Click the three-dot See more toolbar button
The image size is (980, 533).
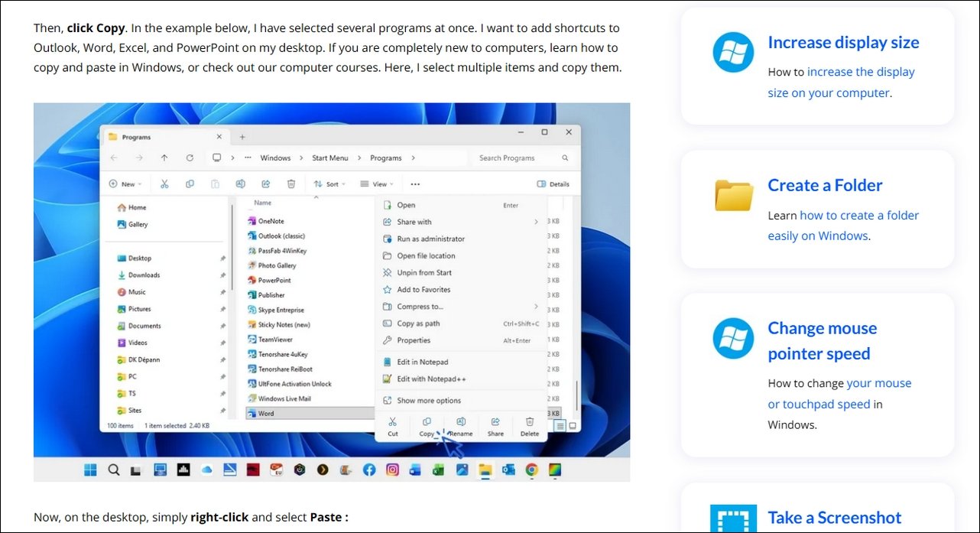tap(415, 184)
